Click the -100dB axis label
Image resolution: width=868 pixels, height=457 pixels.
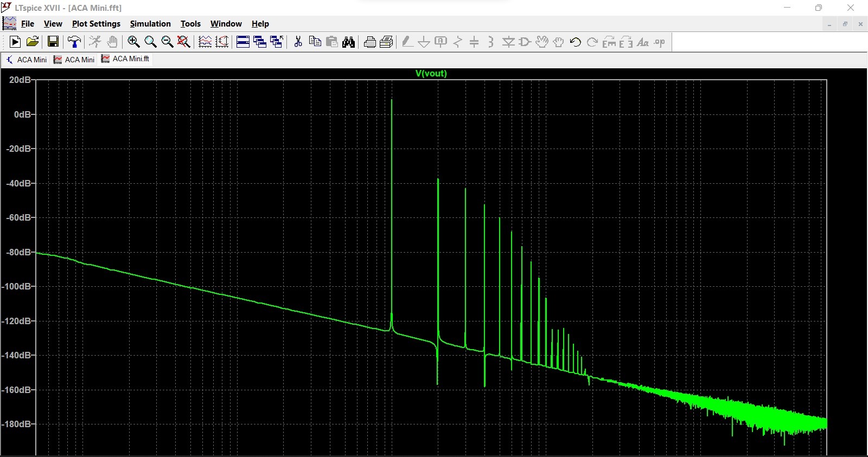point(17,286)
